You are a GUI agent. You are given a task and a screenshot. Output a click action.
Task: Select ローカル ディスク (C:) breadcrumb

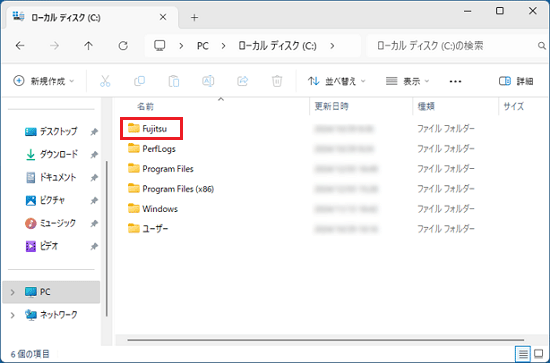click(277, 46)
